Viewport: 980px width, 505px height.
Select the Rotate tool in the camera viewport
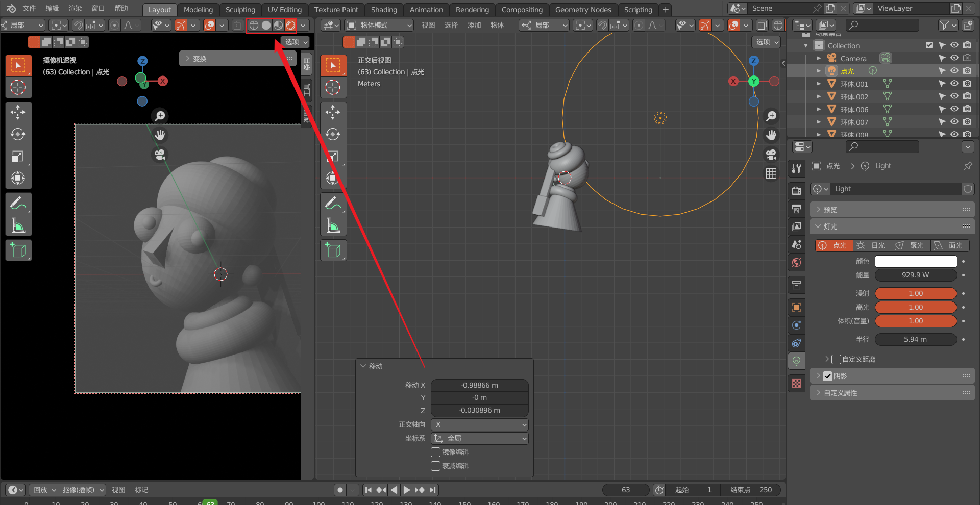(18, 134)
